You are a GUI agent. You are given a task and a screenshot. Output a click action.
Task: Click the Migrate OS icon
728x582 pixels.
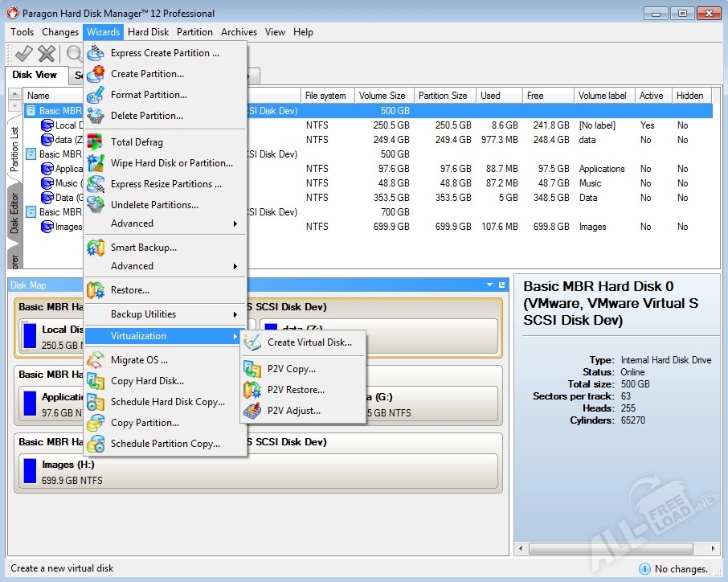tap(96, 360)
